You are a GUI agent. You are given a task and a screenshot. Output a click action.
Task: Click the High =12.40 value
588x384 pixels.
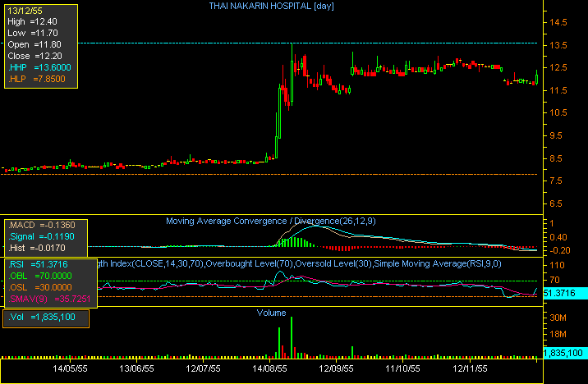coord(32,21)
